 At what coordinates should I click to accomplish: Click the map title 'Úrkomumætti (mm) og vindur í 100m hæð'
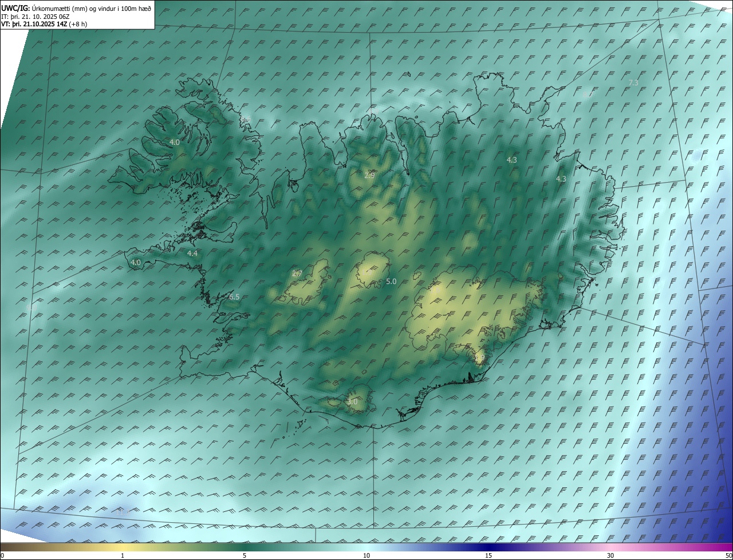(x=92, y=9)
